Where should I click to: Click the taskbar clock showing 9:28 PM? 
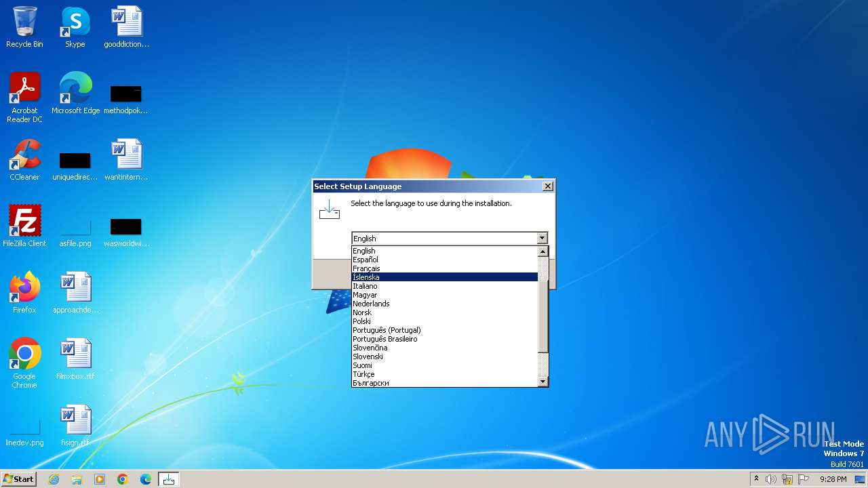pos(833,479)
